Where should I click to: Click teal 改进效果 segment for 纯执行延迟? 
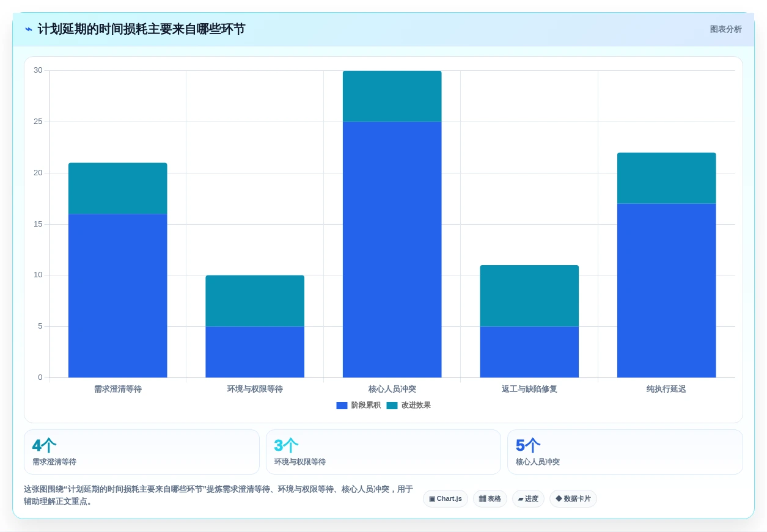(x=666, y=178)
